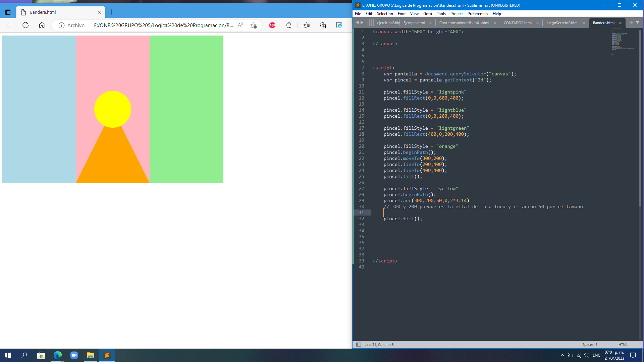Open Microsoft Store from taskbar
Image resolution: width=644 pixels, height=362 pixels.
pos(41,355)
